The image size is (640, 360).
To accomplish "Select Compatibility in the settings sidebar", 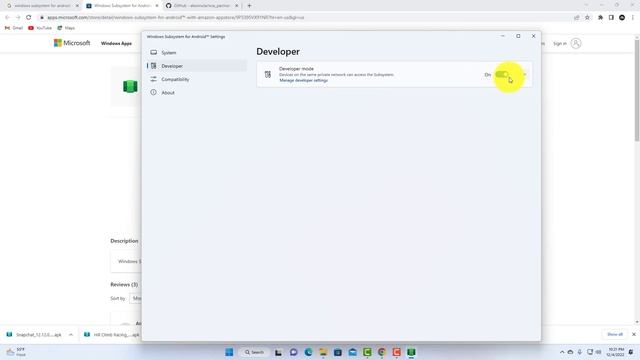I will coord(197,79).
